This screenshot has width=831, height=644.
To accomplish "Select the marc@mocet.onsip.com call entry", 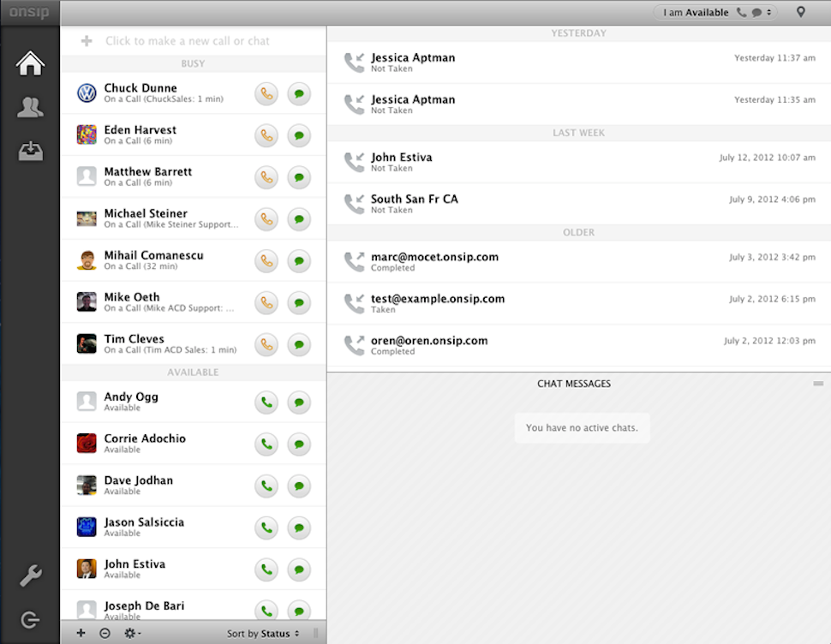I will (x=578, y=261).
